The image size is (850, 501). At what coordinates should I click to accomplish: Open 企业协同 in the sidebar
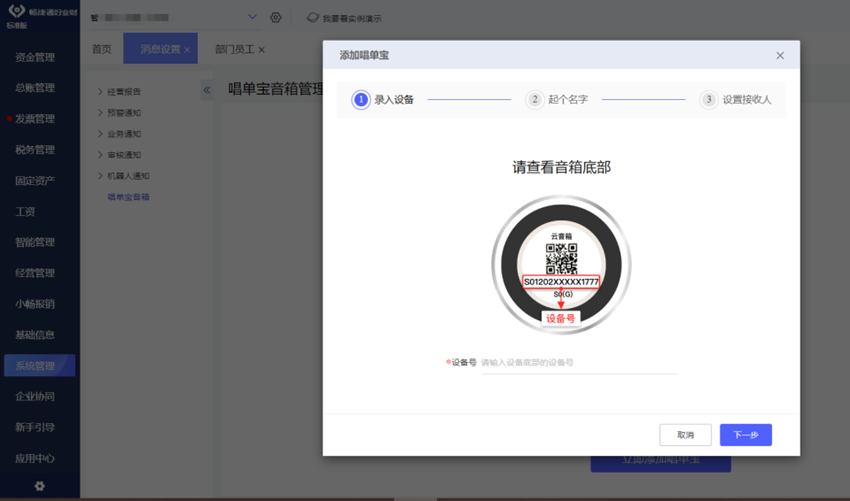35,396
